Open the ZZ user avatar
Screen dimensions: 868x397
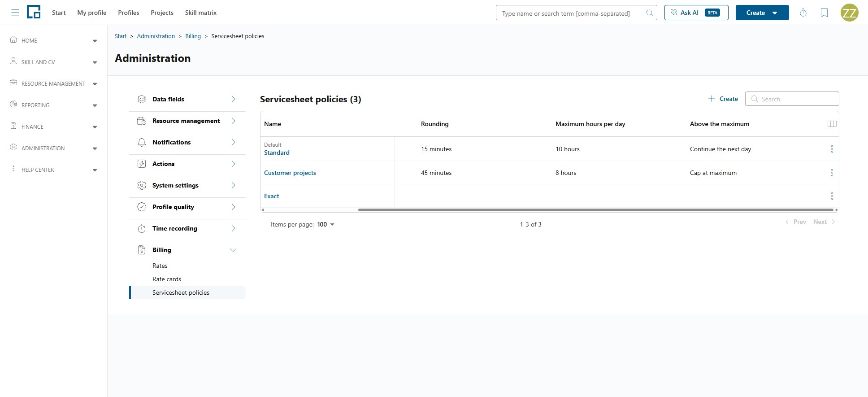[849, 13]
